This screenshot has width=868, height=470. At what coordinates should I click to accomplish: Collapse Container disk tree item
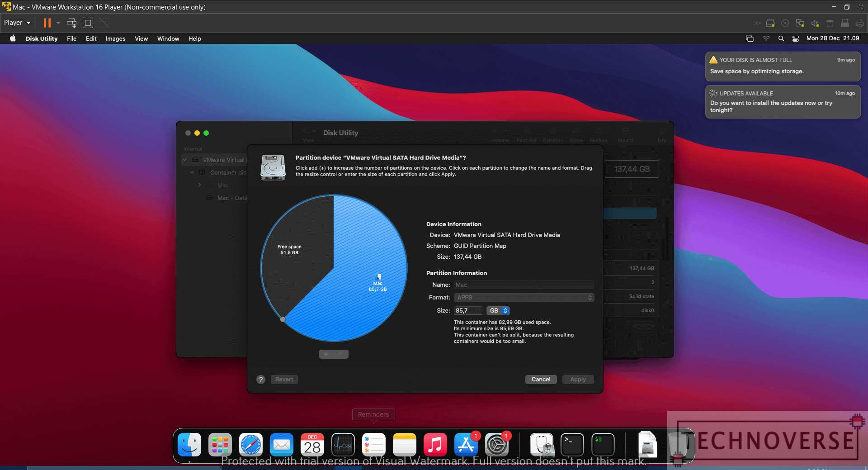tap(192, 172)
